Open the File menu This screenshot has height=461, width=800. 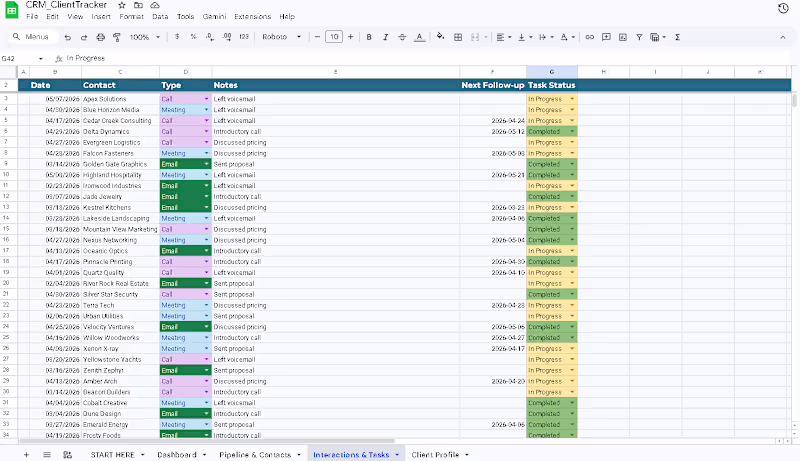point(32,16)
